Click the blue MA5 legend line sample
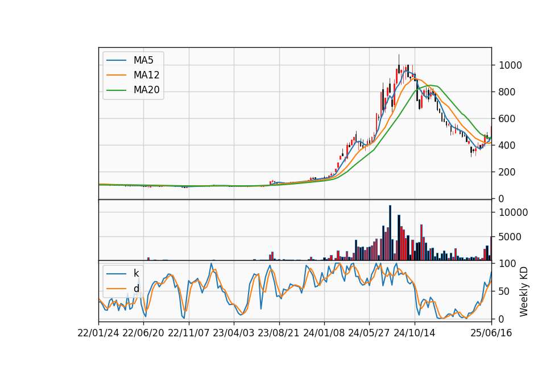Image resolution: width=546 pixels, height=392 pixels. (116, 60)
